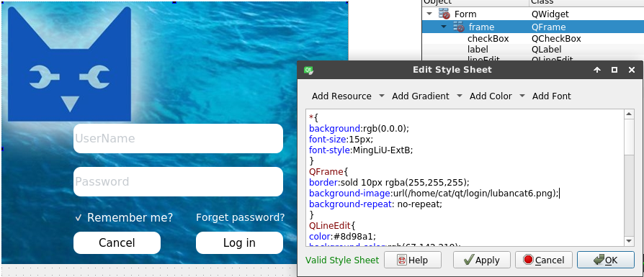Click Add Resource in style sheet toolbar
The image size is (644, 277).
point(341,96)
